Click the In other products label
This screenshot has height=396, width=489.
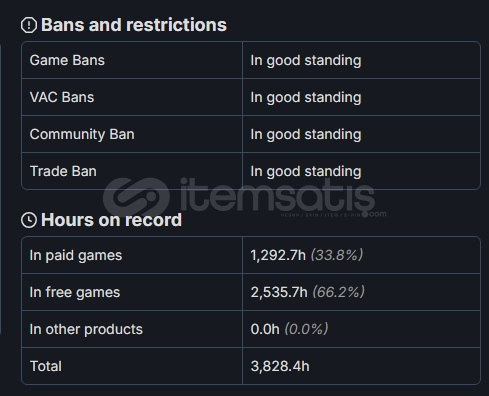click(86, 329)
